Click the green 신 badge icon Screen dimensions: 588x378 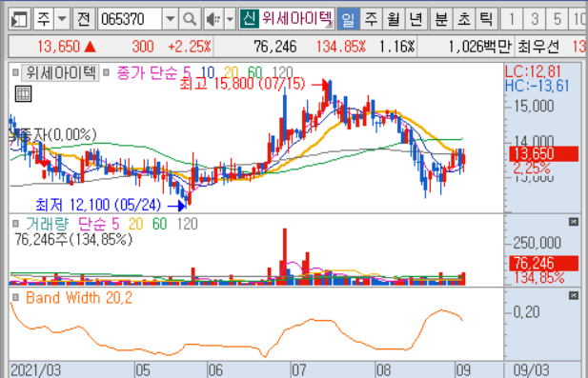(x=249, y=18)
